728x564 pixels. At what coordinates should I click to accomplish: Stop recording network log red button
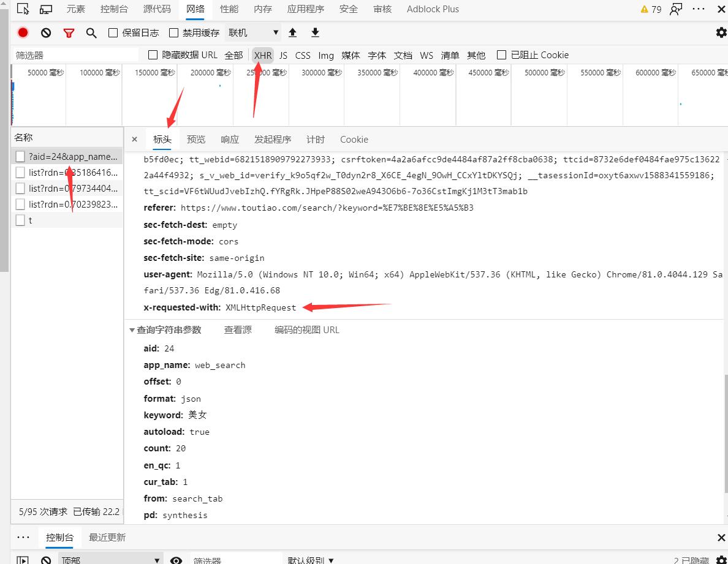click(23, 32)
